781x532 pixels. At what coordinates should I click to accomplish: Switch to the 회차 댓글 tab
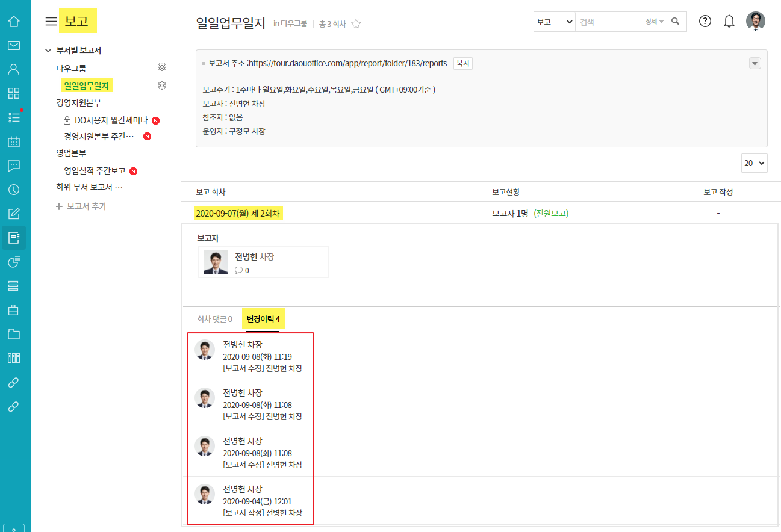(x=214, y=319)
